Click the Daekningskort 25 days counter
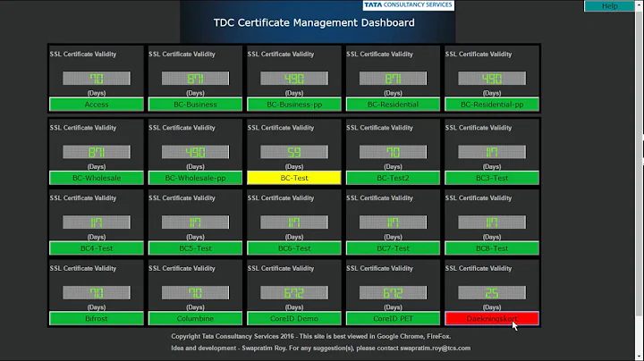 tap(492, 292)
